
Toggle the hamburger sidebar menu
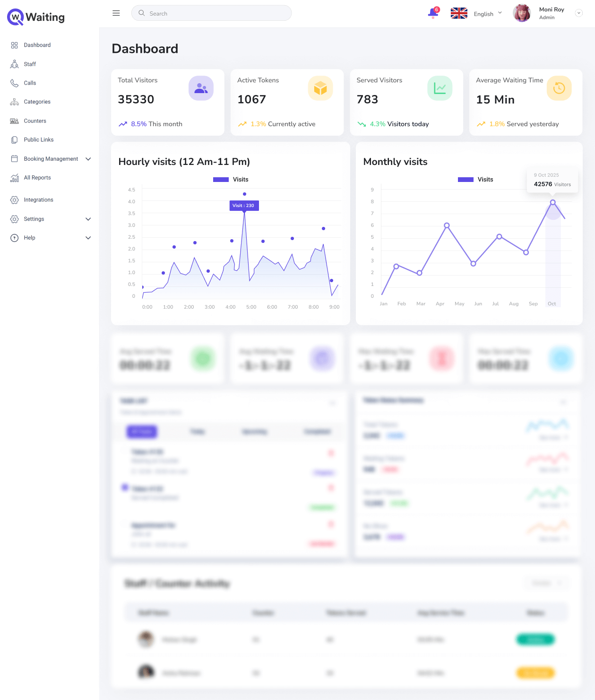click(116, 13)
